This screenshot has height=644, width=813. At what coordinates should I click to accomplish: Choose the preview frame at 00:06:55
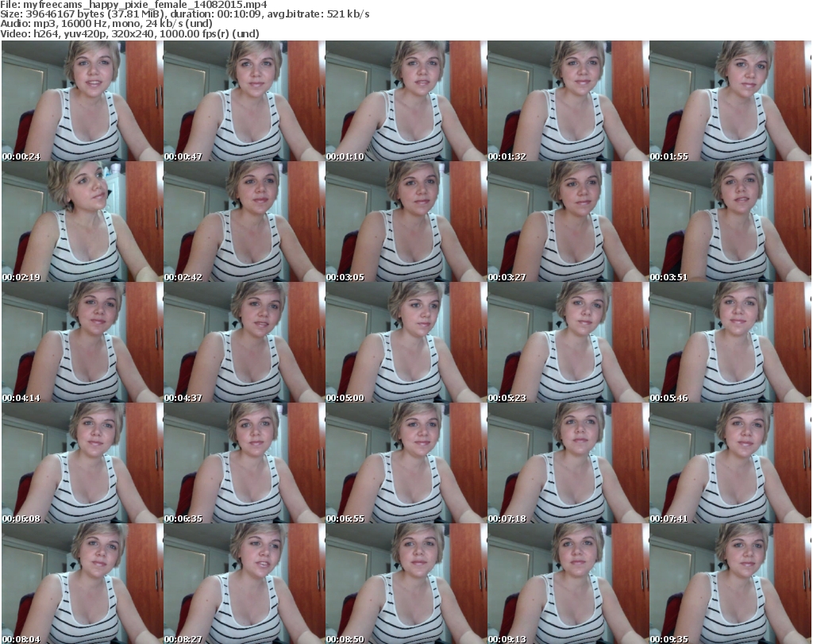tap(406, 463)
